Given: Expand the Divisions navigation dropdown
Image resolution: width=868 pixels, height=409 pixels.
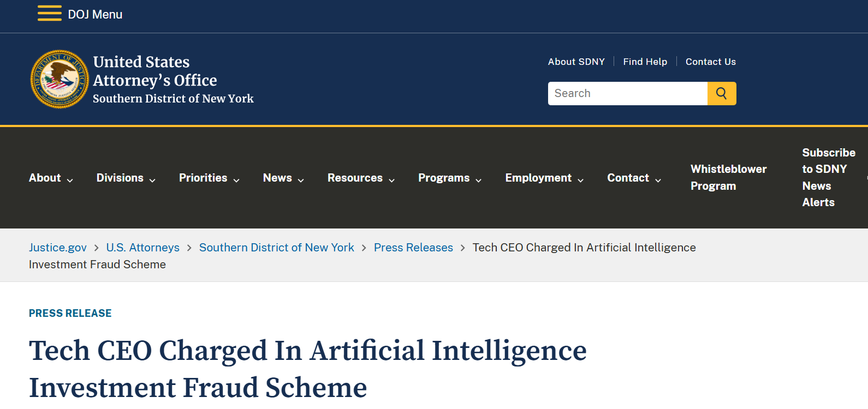Looking at the screenshot, I should 126,178.
